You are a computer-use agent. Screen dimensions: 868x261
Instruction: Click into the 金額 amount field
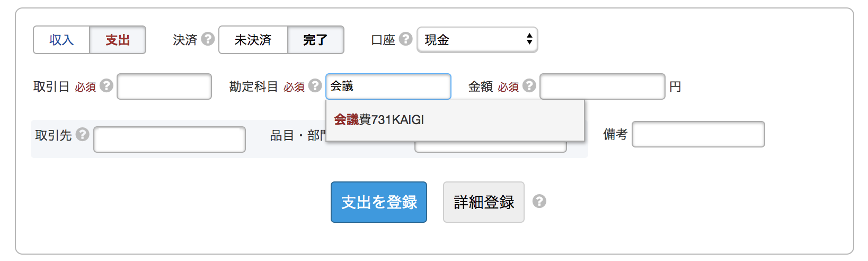pos(602,86)
